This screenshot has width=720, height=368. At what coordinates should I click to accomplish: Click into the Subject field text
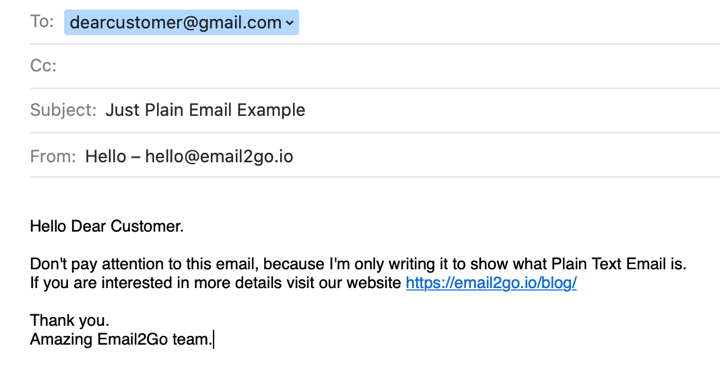205,110
